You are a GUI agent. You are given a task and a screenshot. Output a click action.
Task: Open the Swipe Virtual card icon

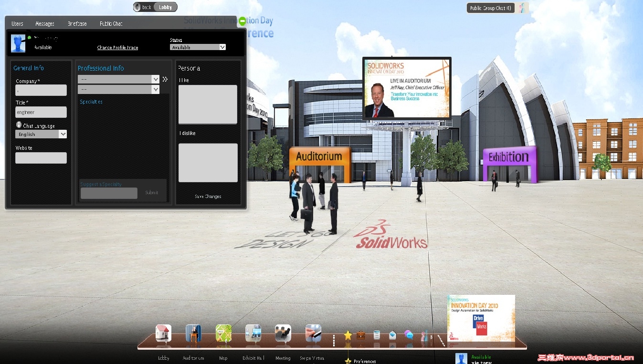click(x=313, y=333)
